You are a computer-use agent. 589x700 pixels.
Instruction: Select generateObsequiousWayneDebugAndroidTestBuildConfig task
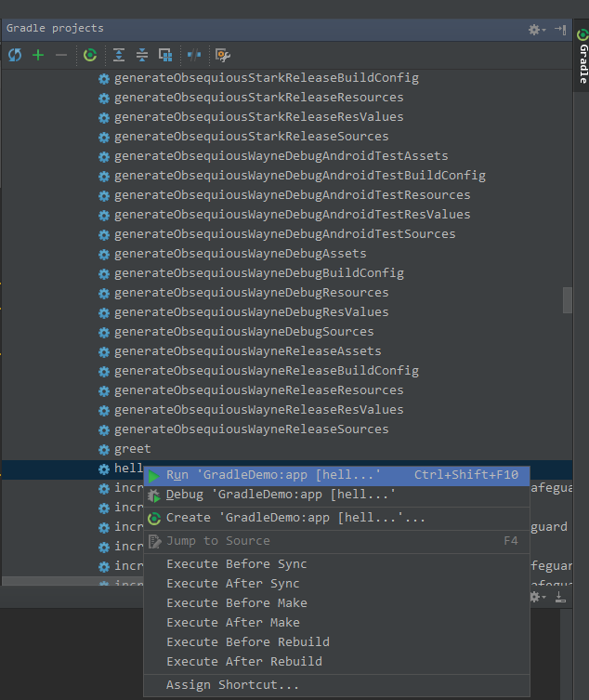(300, 176)
